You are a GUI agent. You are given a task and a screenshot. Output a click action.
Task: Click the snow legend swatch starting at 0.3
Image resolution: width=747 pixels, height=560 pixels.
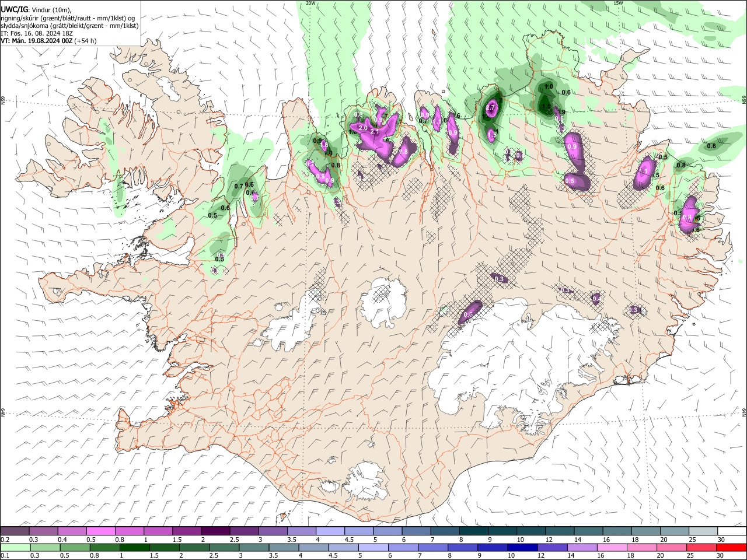click(43, 531)
